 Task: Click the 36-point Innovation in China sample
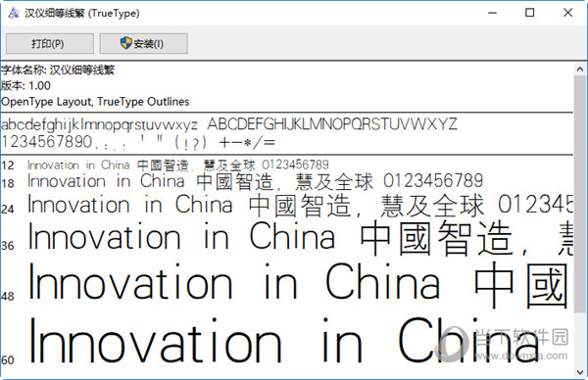click(181, 236)
